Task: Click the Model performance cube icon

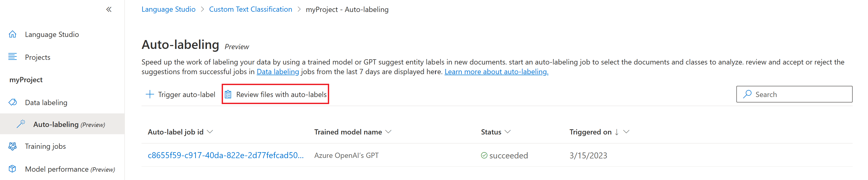Action: tap(12, 169)
